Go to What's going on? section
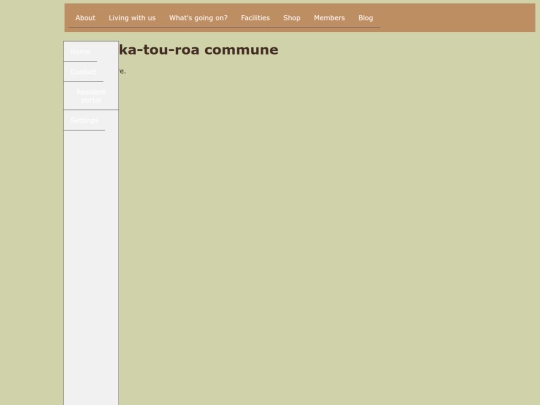 tap(198, 18)
